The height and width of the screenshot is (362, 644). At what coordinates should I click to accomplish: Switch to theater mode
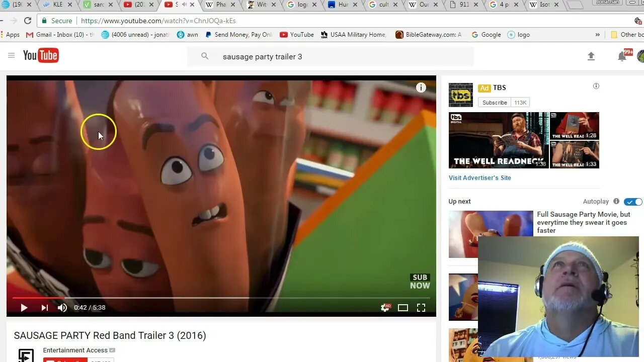point(403,308)
